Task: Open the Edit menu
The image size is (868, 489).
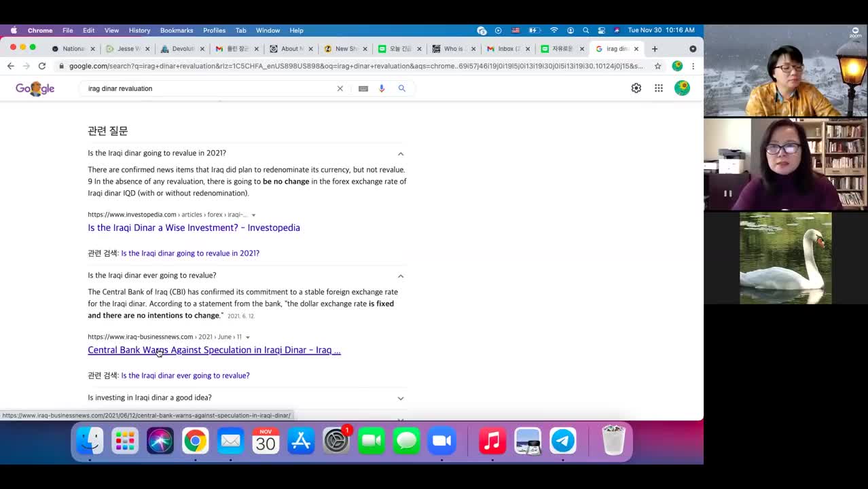Action: tap(89, 31)
